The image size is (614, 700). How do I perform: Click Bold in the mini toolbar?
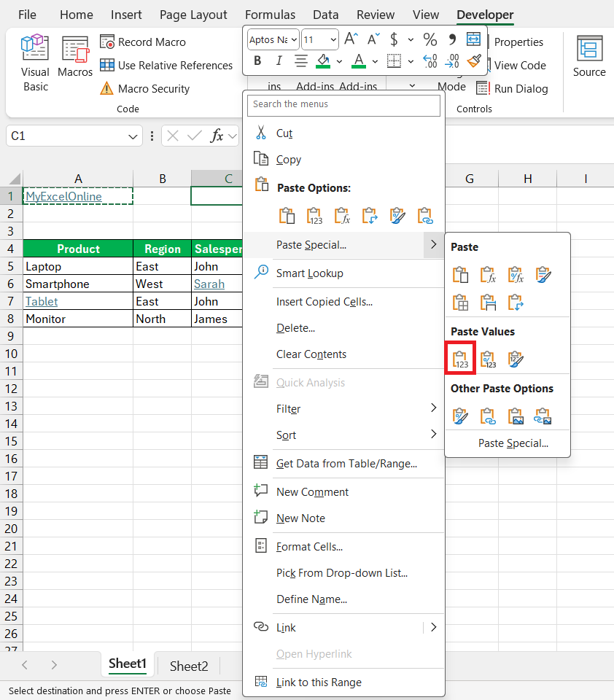tap(257, 61)
